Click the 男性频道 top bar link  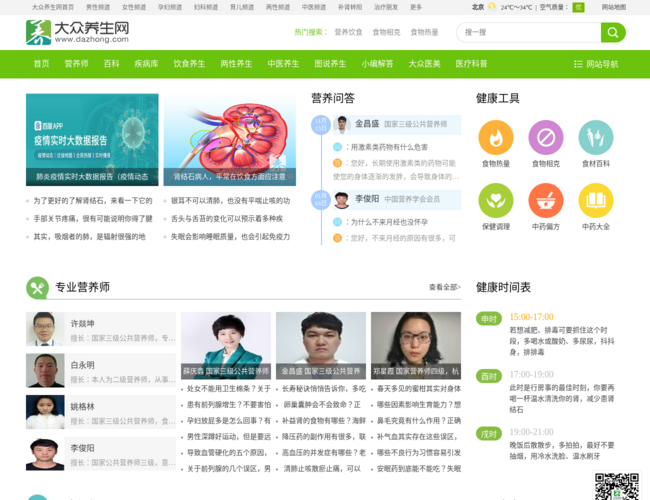[98, 7]
